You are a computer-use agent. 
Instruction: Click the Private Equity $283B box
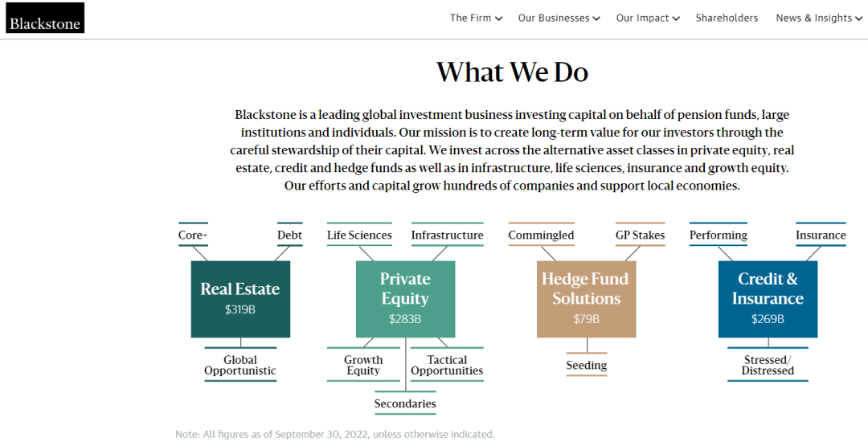pyautogui.click(x=405, y=298)
